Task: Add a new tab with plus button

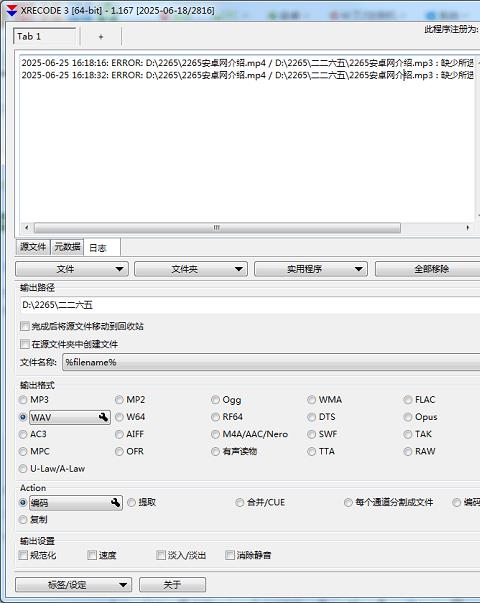Action: pos(101,37)
